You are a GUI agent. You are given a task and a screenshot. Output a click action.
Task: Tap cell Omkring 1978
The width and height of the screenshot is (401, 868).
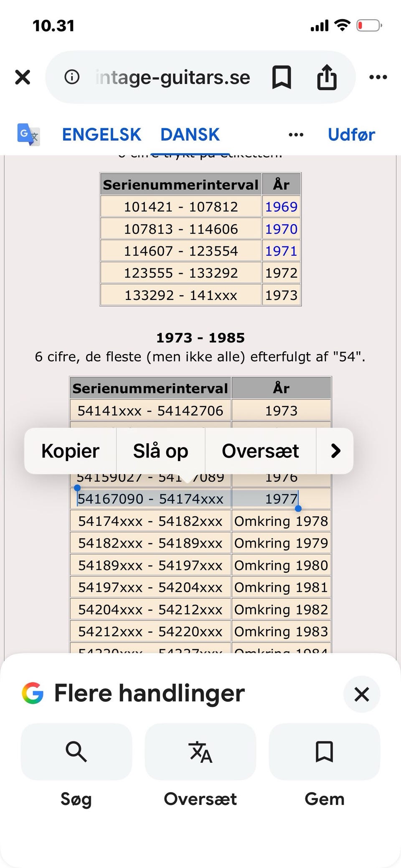coord(281,521)
